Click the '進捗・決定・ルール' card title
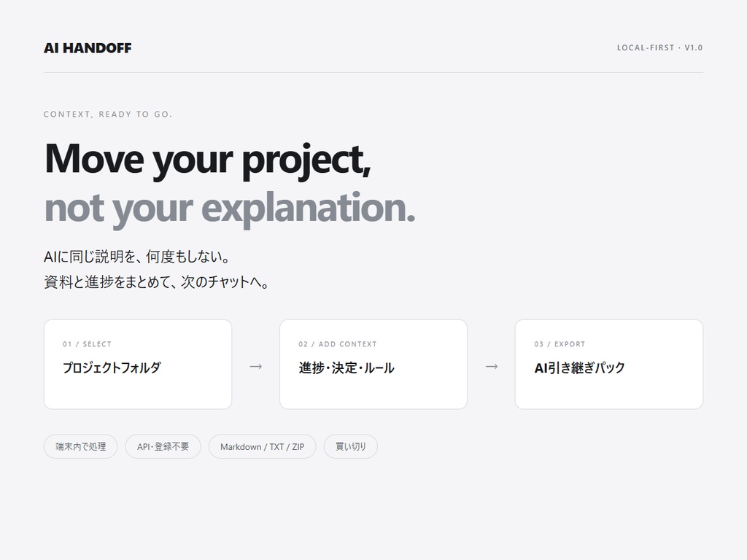747x560 pixels. coord(347,367)
